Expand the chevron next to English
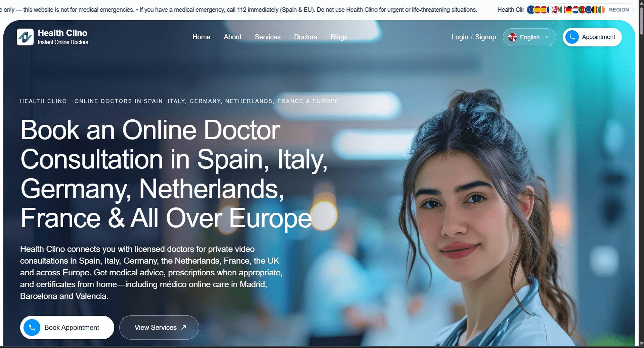 pos(547,37)
